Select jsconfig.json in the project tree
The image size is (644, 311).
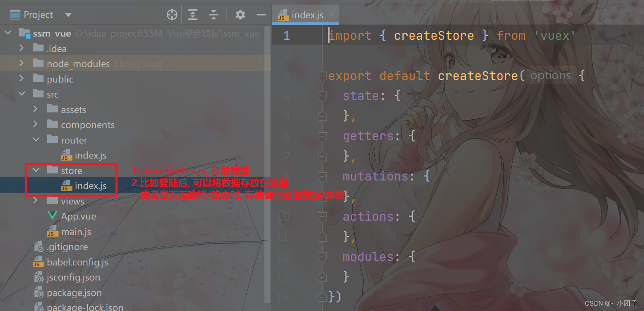pyautogui.click(x=73, y=277)
